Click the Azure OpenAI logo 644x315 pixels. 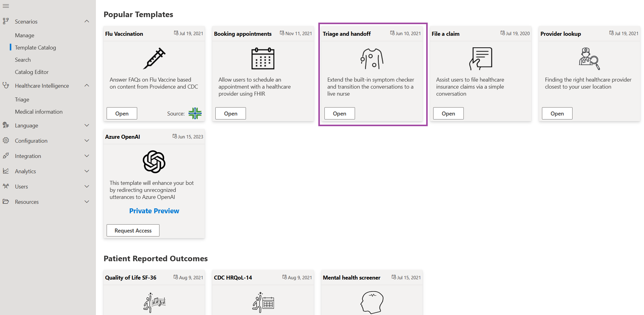[154, 162]
